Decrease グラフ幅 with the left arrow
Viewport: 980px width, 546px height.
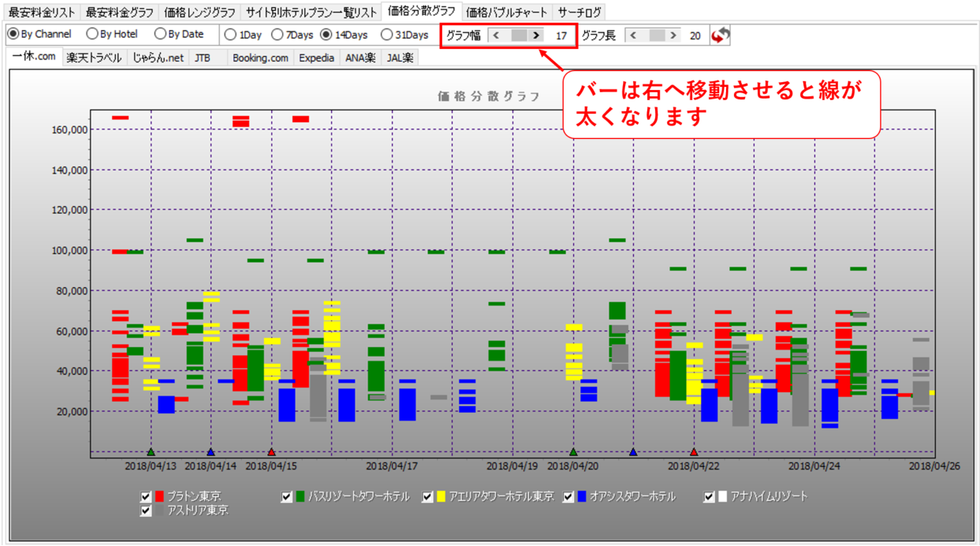pyautogui.click(x=496, y=36)
